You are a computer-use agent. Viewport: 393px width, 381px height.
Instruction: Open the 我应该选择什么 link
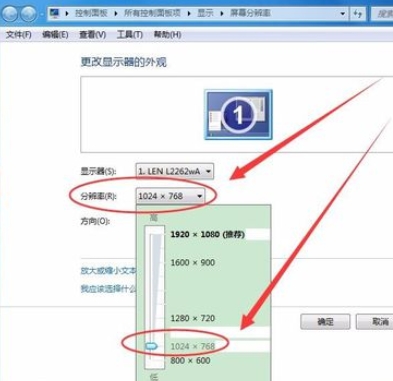coord(108,288)
